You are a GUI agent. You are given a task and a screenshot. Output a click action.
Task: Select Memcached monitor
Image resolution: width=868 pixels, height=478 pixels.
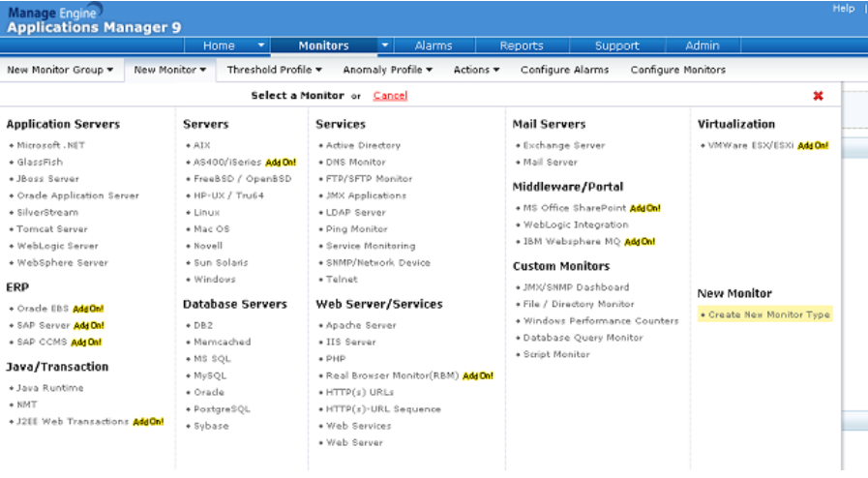(x=222, y=342)
